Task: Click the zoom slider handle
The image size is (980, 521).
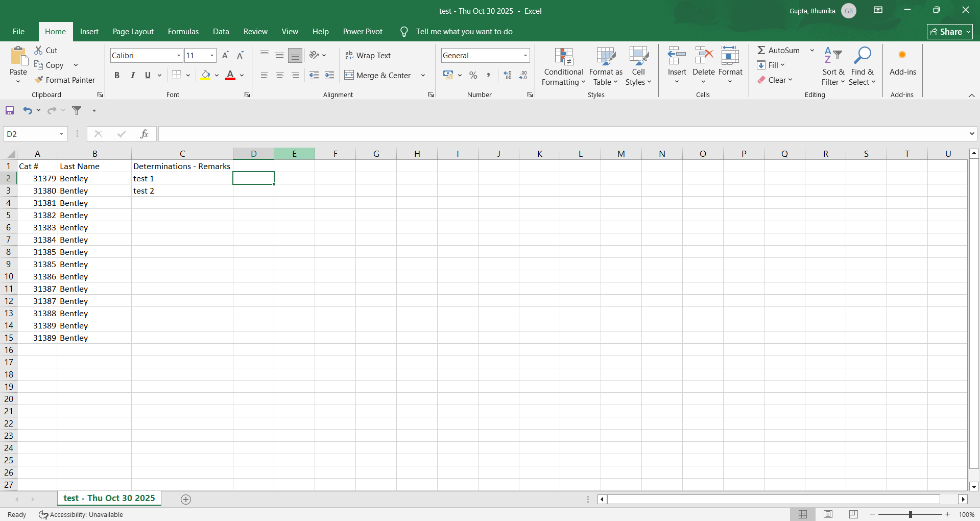Action: [x=910, y=514]
